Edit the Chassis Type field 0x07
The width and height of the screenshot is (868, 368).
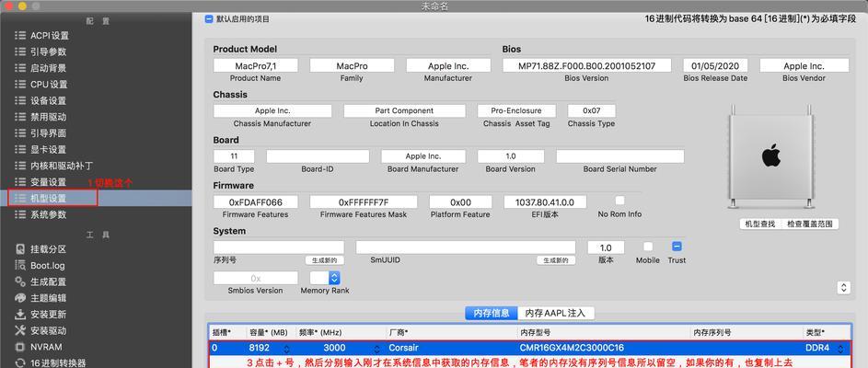(x=591, y=110)
